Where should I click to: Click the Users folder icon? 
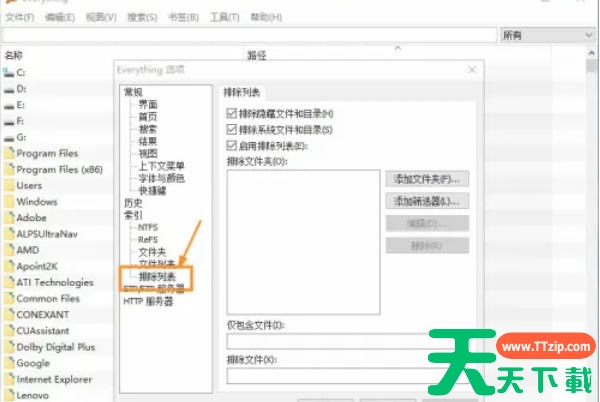[x=9, y=186]
